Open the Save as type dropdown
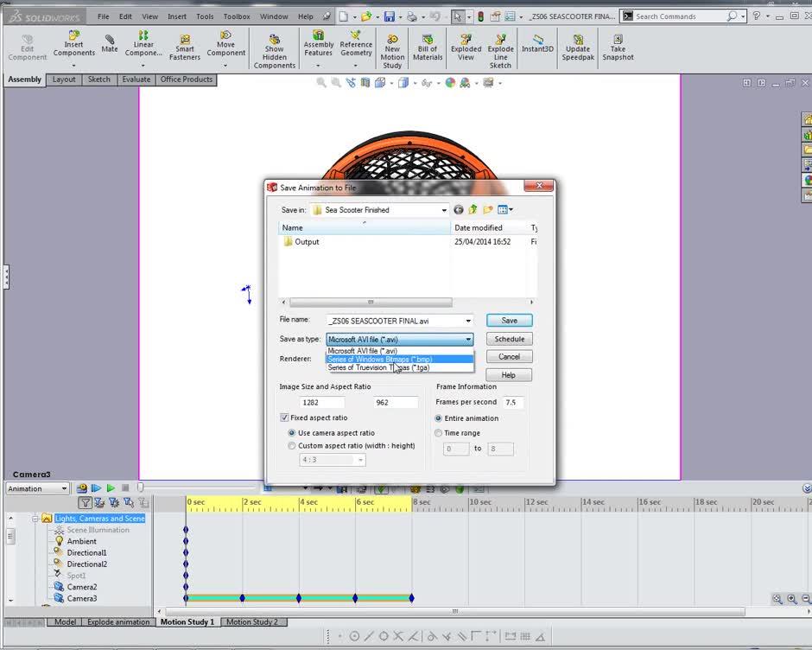 click(x=467, y=338)
